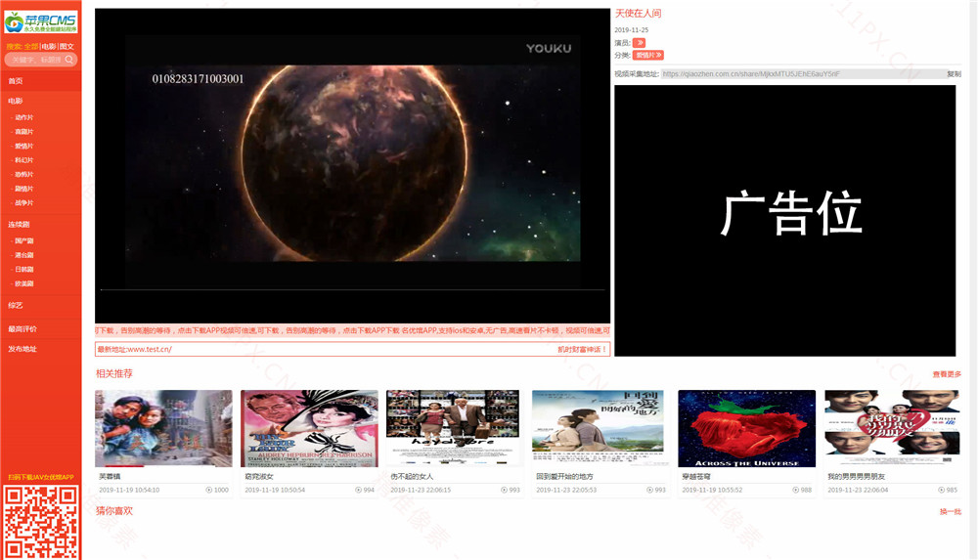978x560 pixels.
Task: Click the 查看更多 link
Action: [947, 374]
